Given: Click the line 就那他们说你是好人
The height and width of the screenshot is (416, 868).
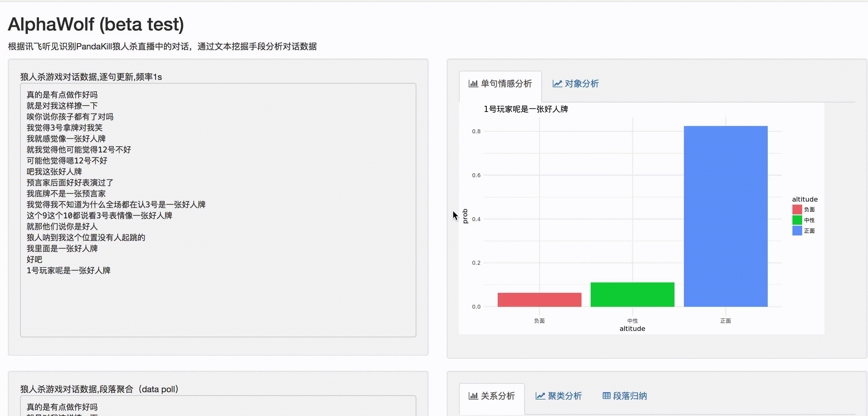Looking at the screenshot, I should [62, 227].
